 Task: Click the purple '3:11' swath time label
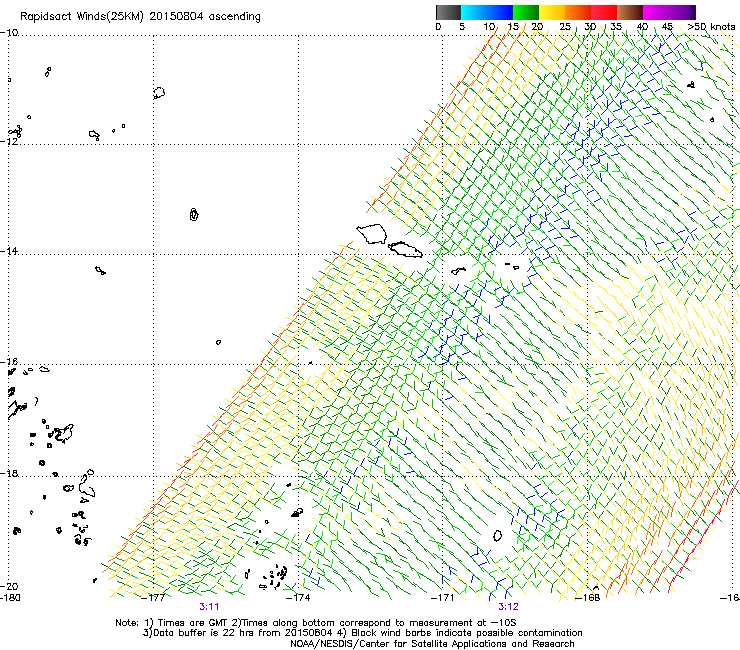(209, 607)
